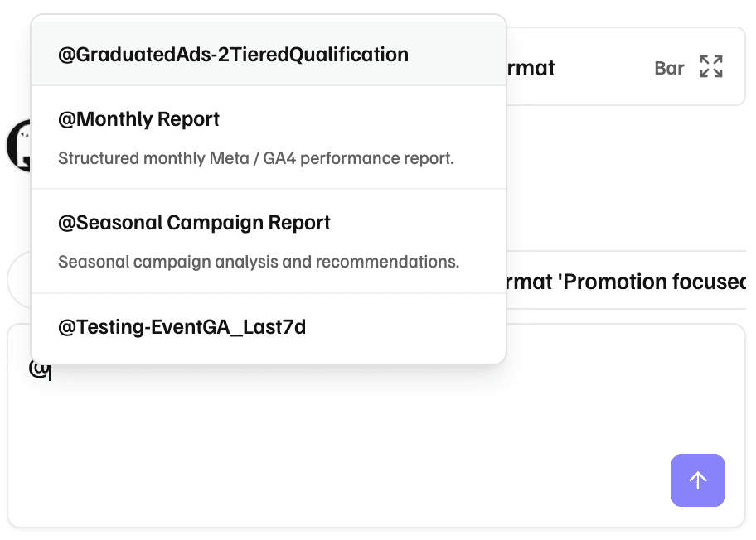Send the message with the purple arrow

coord(697,480)
